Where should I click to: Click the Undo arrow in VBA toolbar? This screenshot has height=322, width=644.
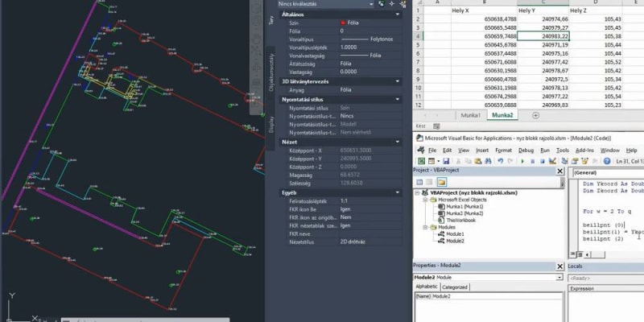500,161
